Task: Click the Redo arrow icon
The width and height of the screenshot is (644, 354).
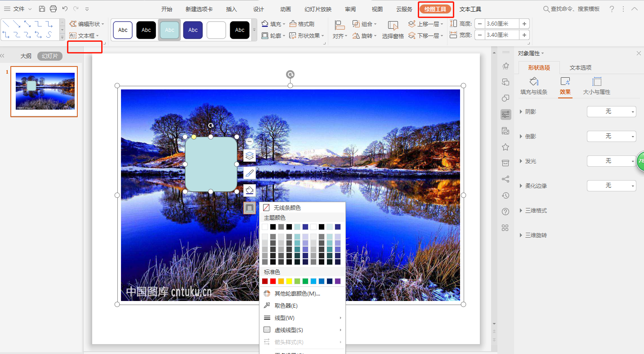Action: 76,9
